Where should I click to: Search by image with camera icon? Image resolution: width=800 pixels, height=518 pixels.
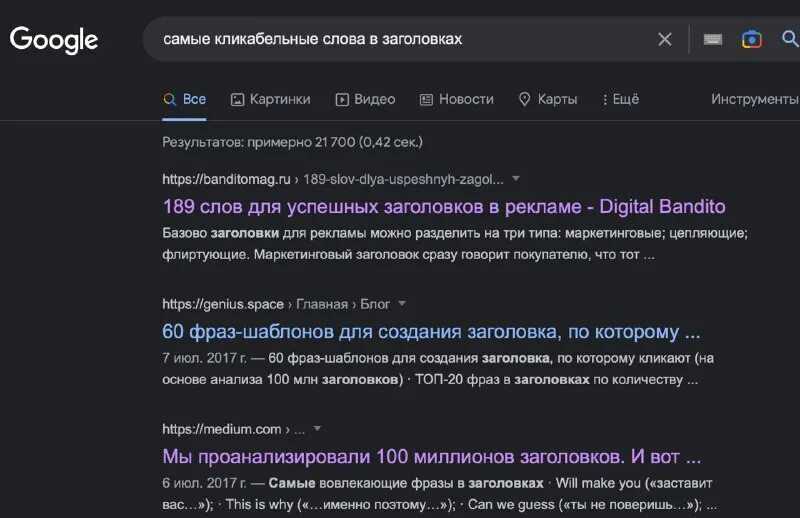click(x=752, y=39)
